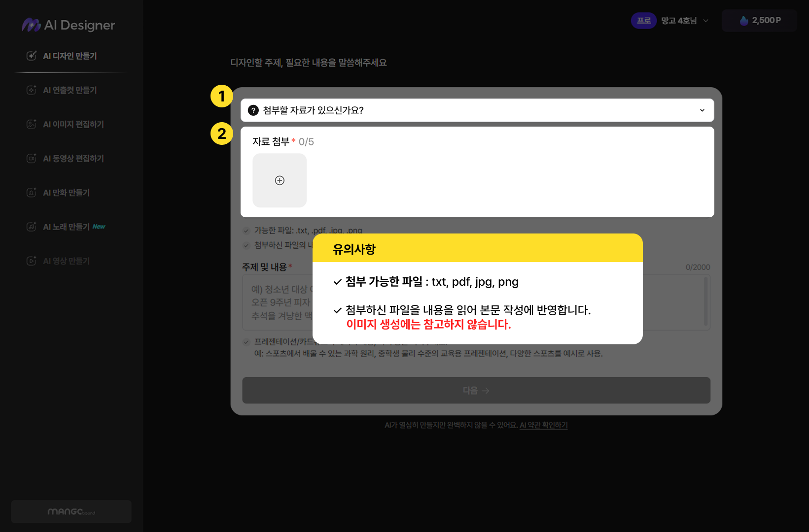Click the 0/2000 character counter

[x=698, y=267]
